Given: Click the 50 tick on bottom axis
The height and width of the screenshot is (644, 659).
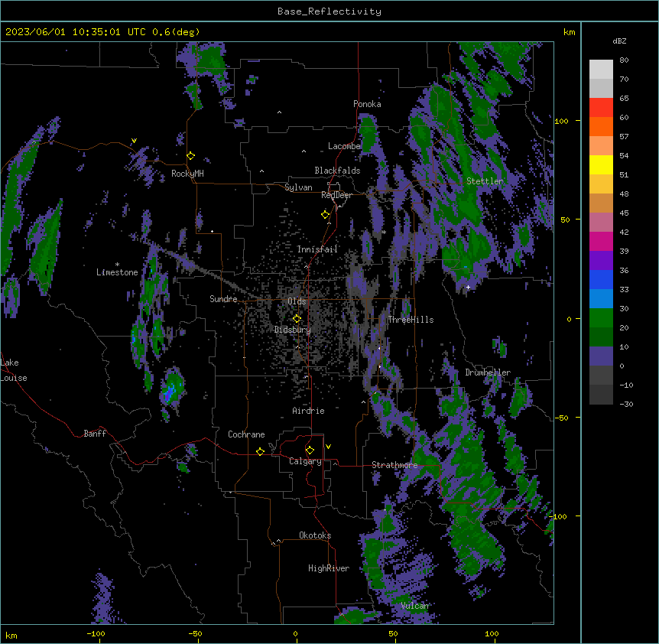Looking at the screenshot, I should [393, 633].
